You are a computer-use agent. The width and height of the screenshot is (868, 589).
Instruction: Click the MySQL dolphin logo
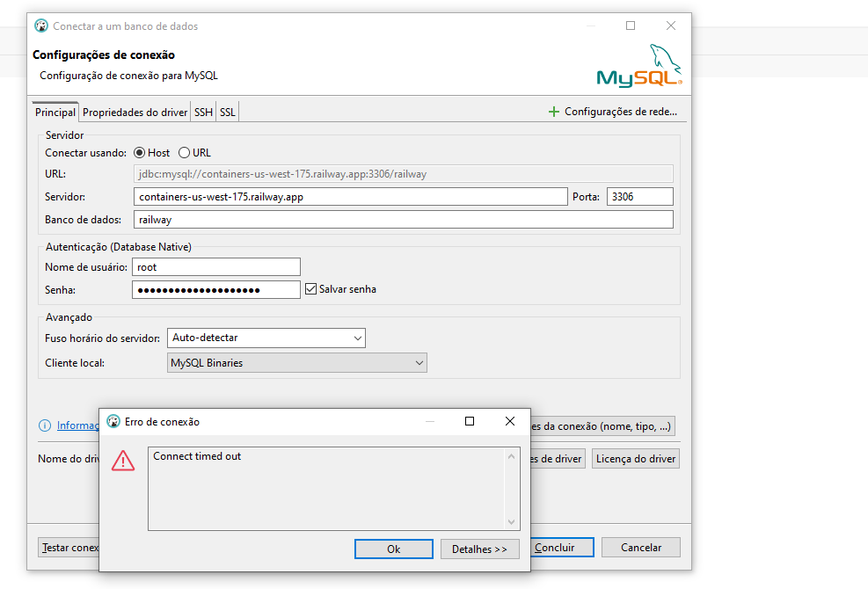639,66
